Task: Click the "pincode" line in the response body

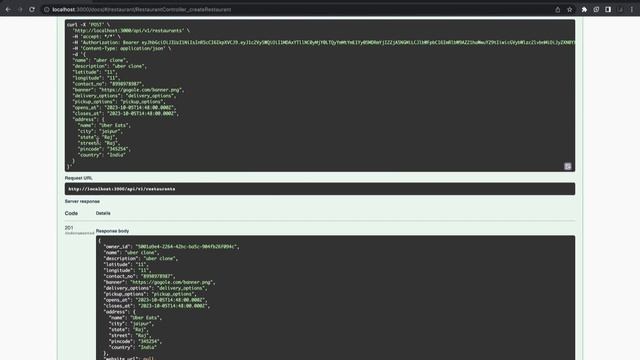Action: click(x=135, y=341)
